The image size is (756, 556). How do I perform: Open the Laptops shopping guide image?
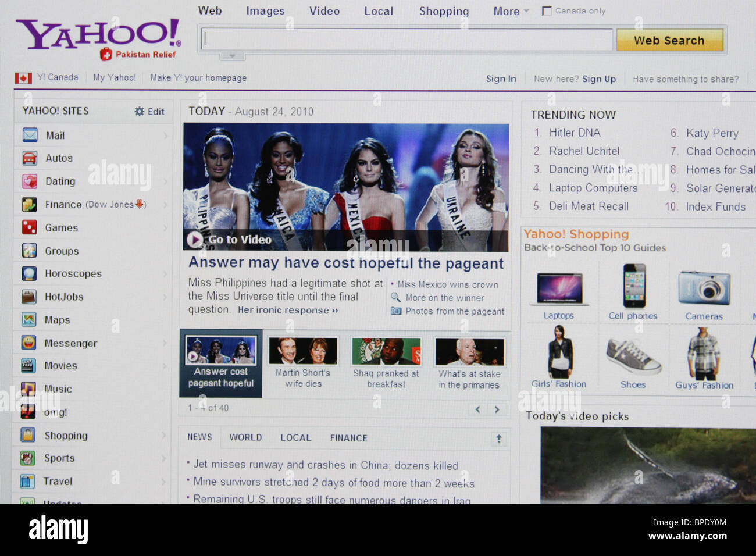[x=559, y=288]
